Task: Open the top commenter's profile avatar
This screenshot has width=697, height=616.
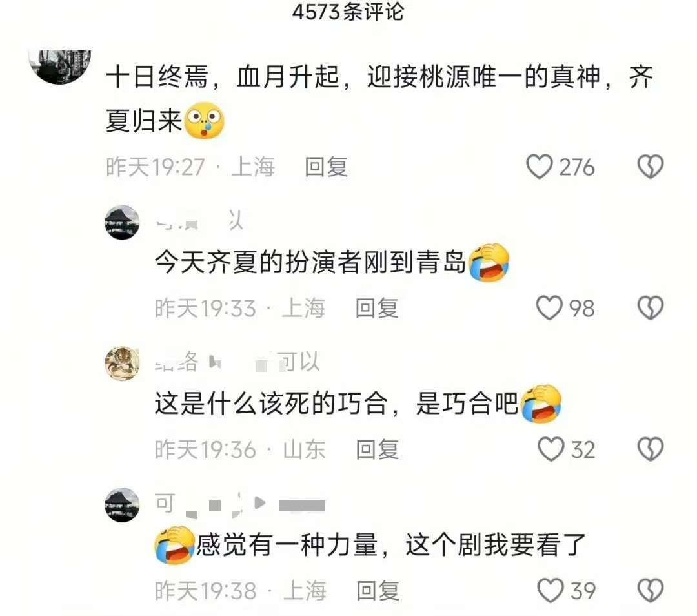Action: tap(59, 65)
